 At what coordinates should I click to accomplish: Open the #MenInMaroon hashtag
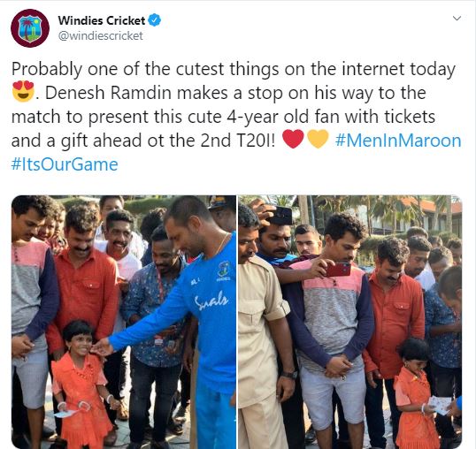pyautogui.click(x=398, y=141)
